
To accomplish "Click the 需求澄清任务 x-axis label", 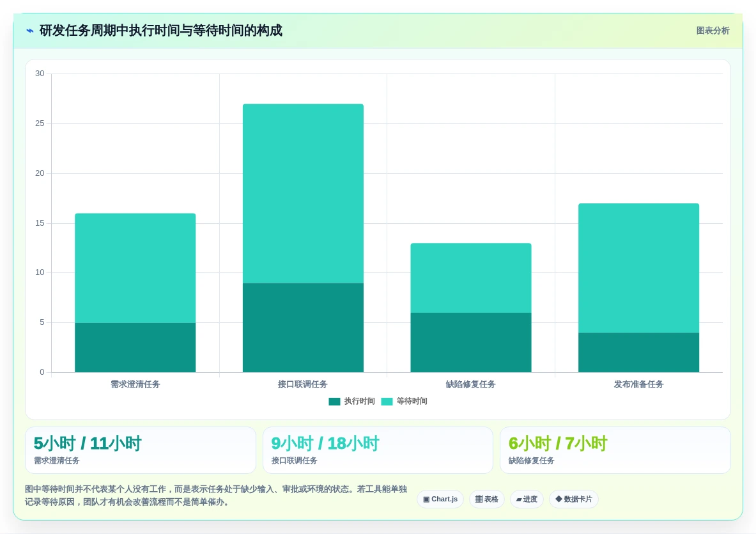I will pyautogui.click(x=135, y=384).
